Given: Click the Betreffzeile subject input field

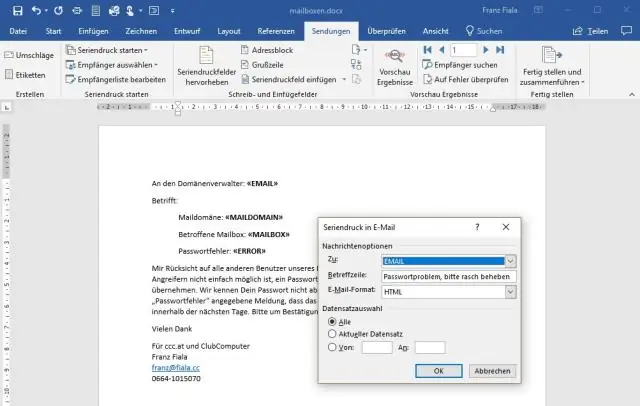Looking at the screenshot, I should 449,277.
